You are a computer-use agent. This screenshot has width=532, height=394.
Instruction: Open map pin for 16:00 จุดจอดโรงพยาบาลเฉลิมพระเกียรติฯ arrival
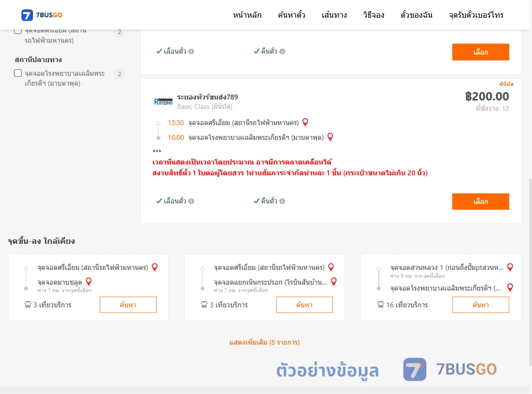click(x=330, y=137)
